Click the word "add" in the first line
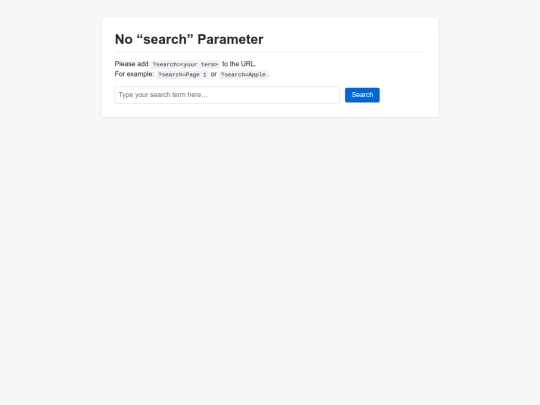Screen dimensions: 540x405 (143, 64)
